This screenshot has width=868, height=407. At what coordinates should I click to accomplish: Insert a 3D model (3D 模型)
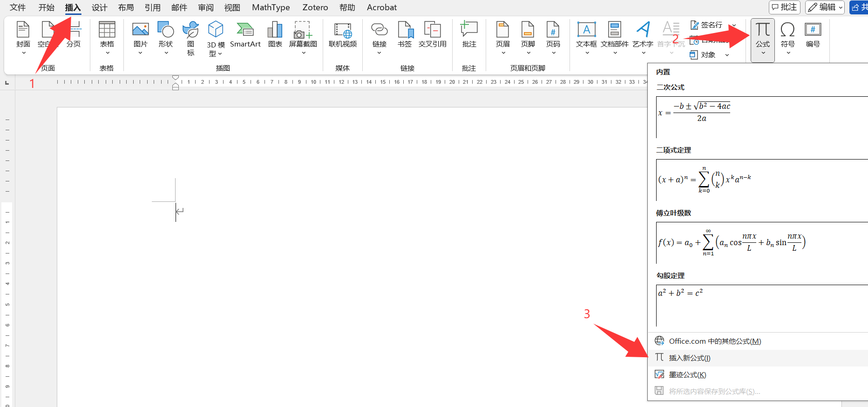[216, 39]
